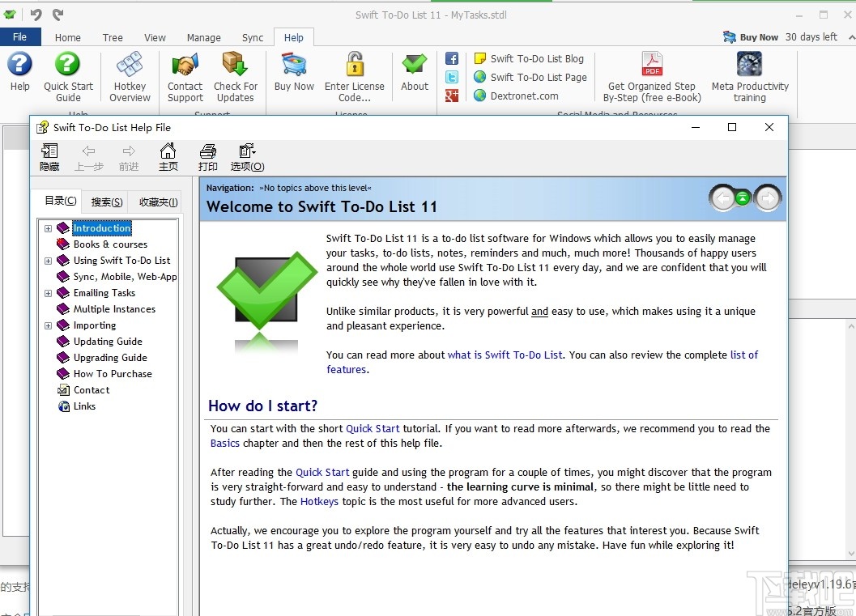Screen dimensions: 856x616
Task: Open the Dextronet.com link
Action: click(x=516, y=96)
